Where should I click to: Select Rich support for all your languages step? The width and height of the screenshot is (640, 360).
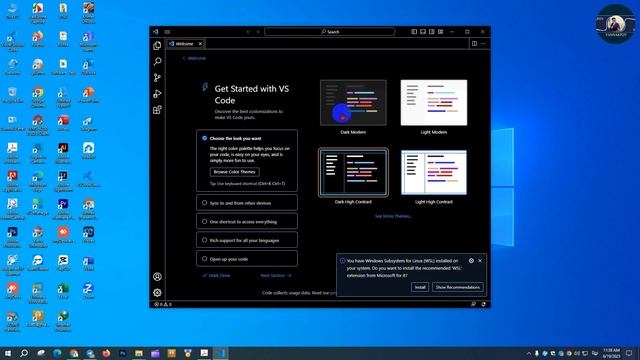click(x=247, y=240)
